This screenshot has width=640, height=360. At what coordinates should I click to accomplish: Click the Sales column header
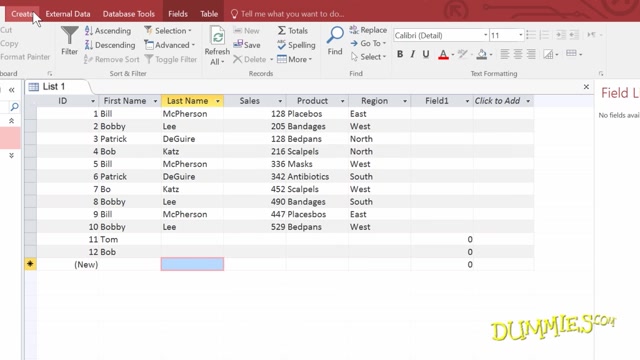pyautogui.click(x=254, y=101)
